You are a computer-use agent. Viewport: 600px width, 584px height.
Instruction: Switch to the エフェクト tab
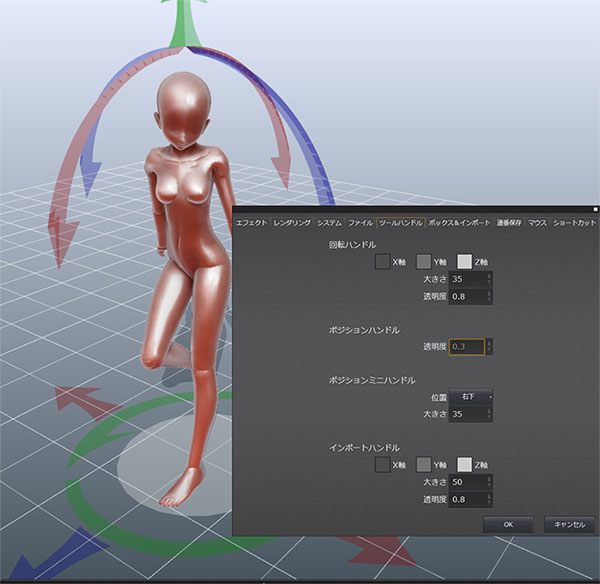tap(251, 223)
